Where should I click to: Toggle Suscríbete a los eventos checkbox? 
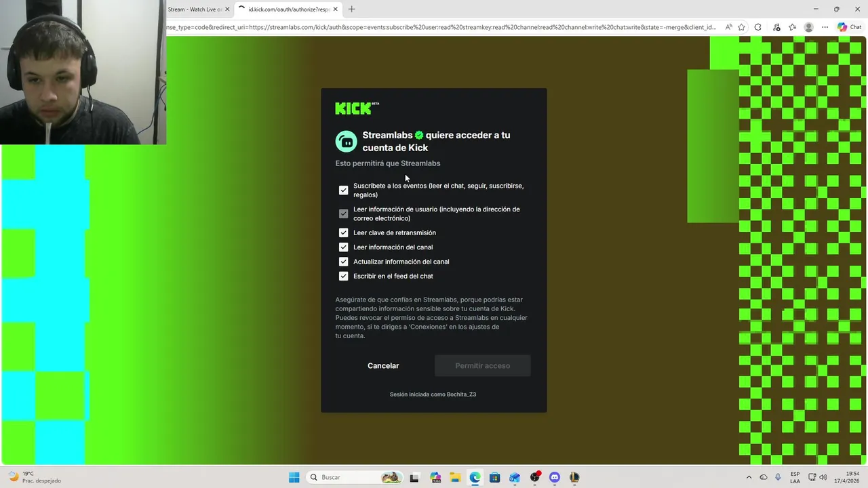point(343,190)
